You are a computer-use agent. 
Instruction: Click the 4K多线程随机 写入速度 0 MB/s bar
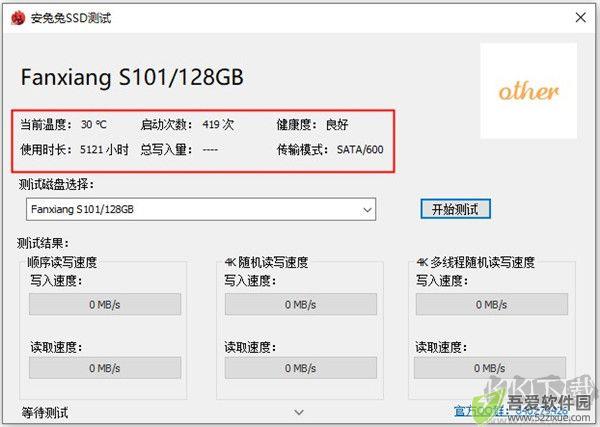coord(492,305)
